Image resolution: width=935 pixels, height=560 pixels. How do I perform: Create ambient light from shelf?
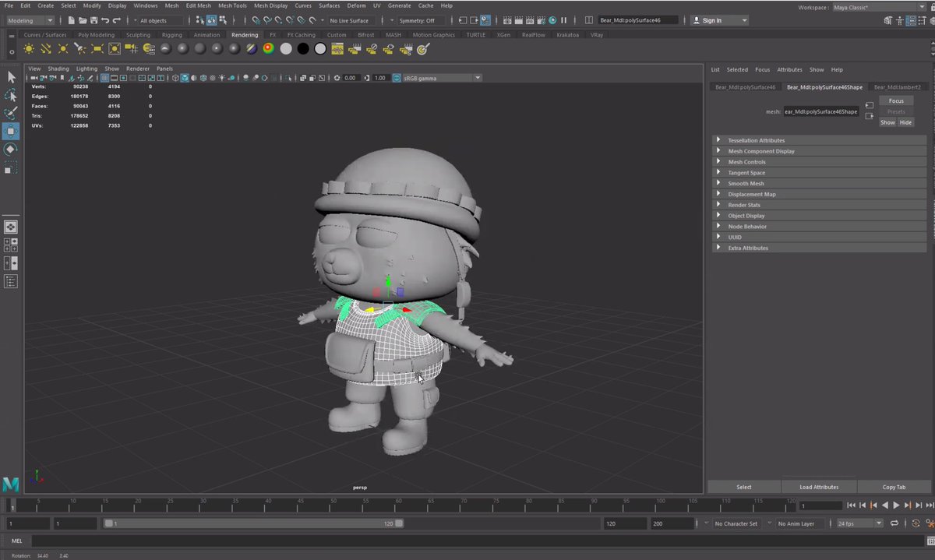pyautogui.click(x=29, y=48)
